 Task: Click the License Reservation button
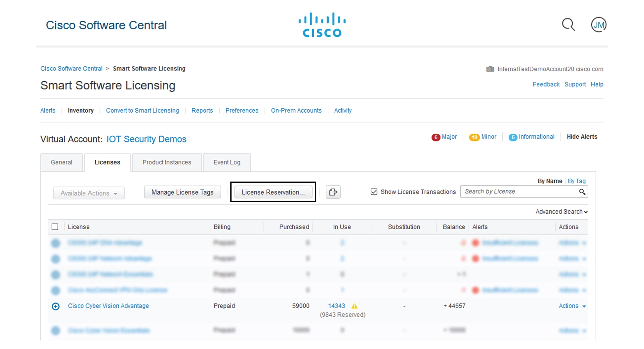[273, 192]
